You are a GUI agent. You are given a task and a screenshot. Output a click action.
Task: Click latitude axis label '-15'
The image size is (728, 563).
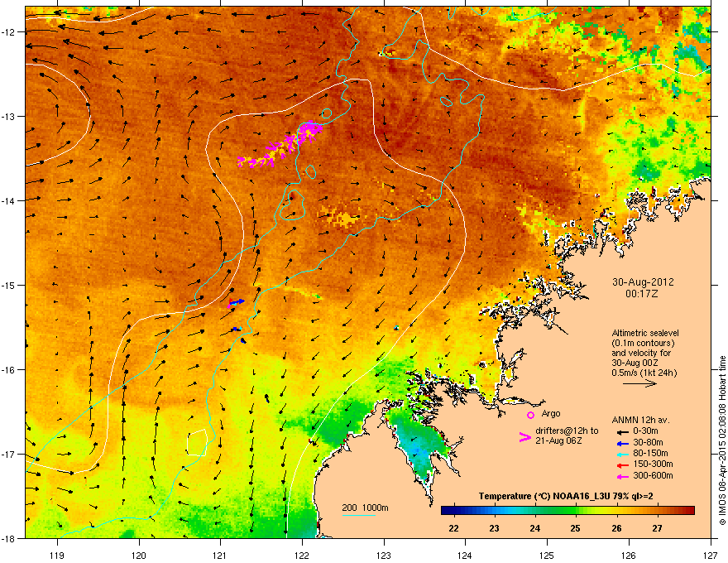tap(9, 285)
